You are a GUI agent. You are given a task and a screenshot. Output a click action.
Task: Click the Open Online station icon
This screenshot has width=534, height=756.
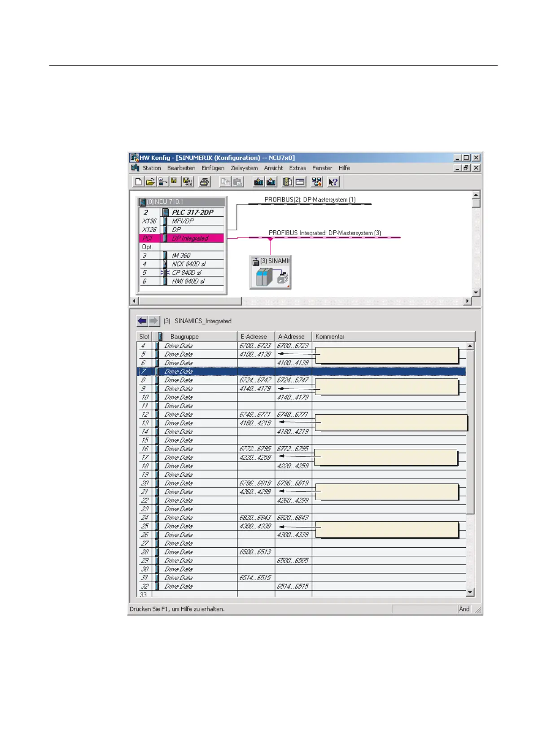tap(162, 182)
